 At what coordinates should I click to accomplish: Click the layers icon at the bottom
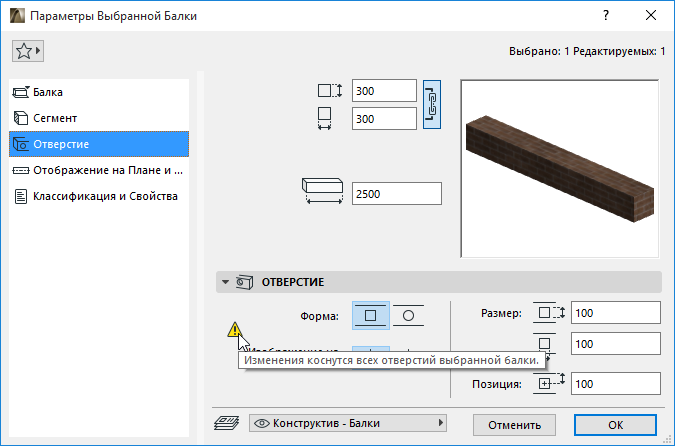(x=226, y=423)
